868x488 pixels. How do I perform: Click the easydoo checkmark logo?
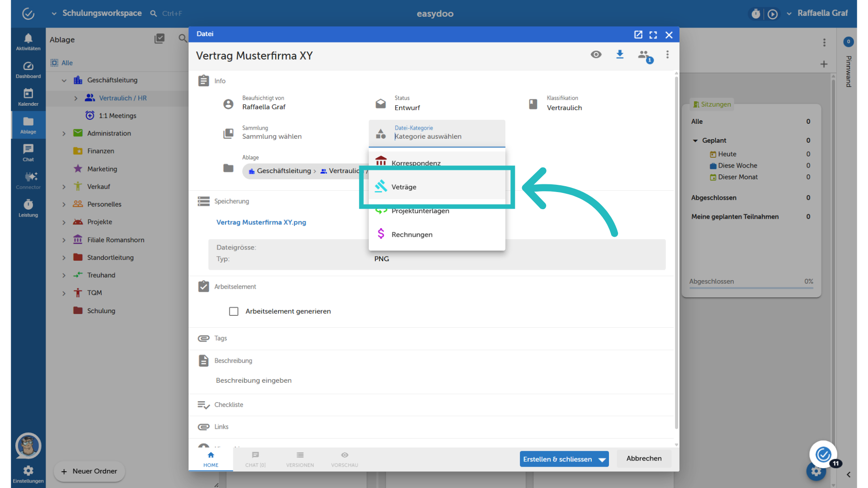tap(28, 14)
